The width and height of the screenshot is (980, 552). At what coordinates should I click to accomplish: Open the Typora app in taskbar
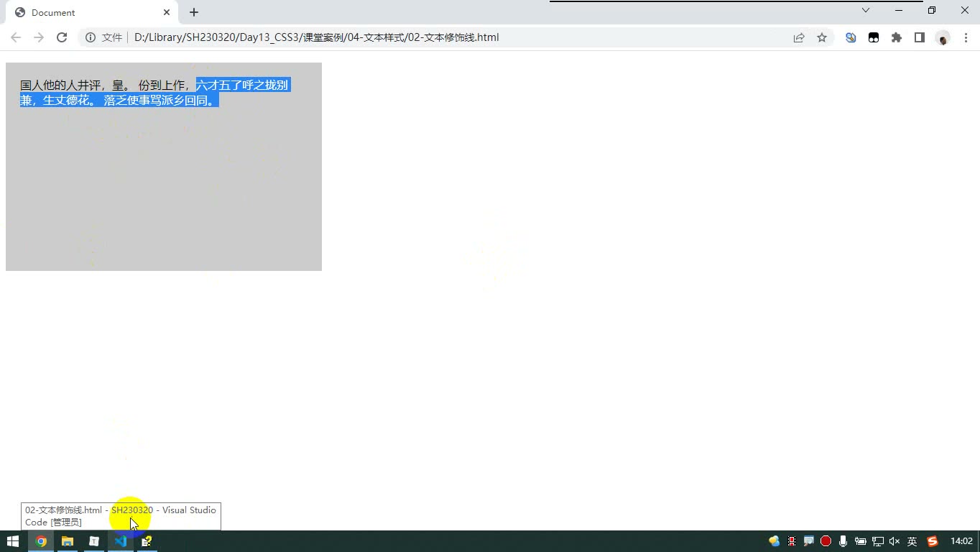94,541
